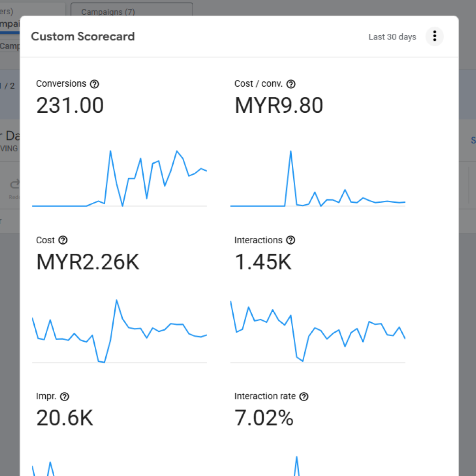
Task: Click the blue S link at the right edge
Action: click(x=473, y=140)
